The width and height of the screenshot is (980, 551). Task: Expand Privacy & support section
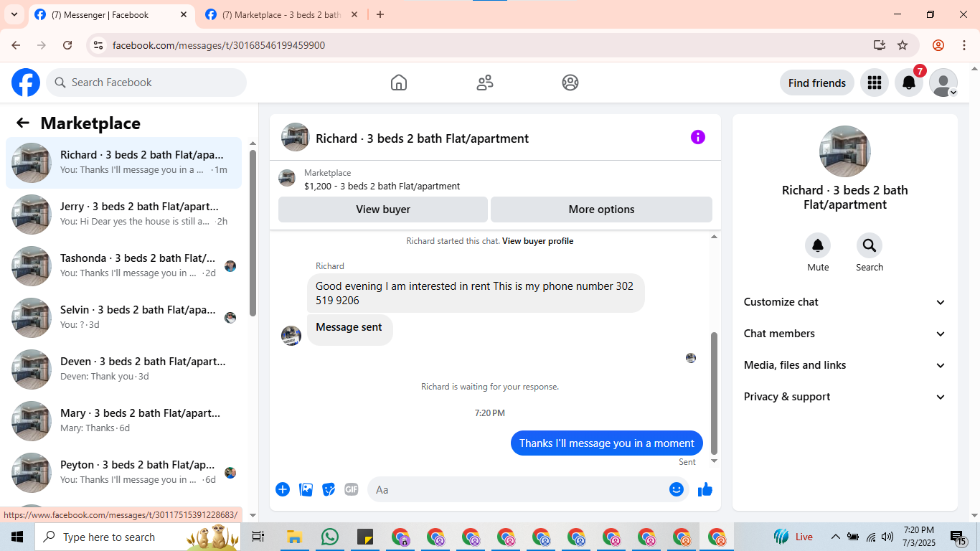pos(845,397)
